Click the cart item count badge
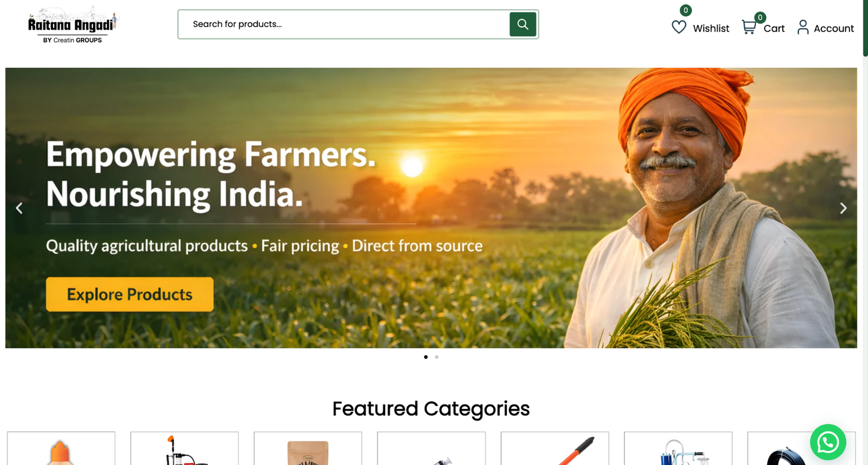 pos(760,17)
